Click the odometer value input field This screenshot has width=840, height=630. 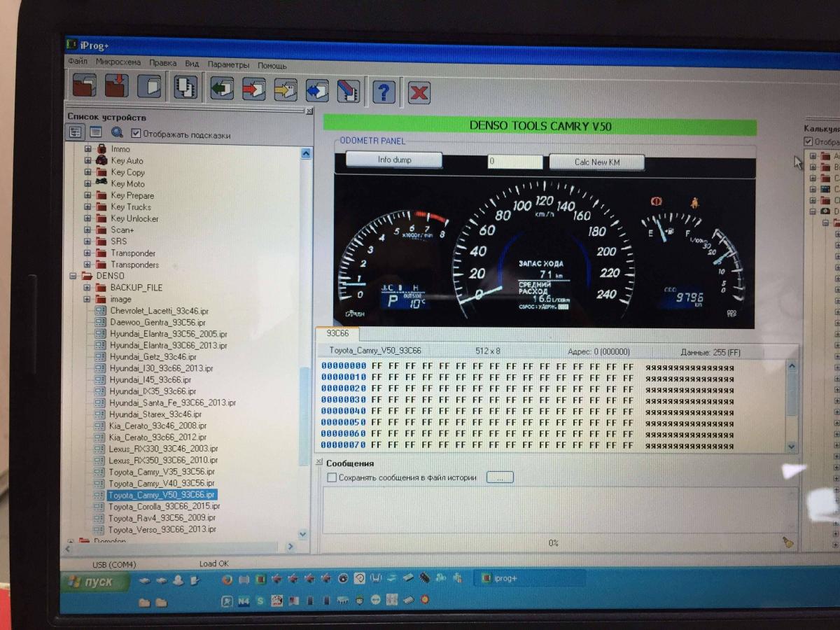pos(515,162)
